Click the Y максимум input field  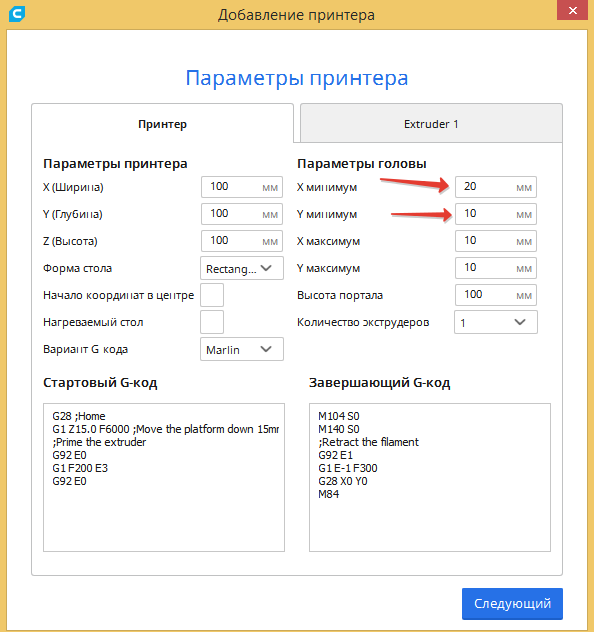tap(496, 268)
